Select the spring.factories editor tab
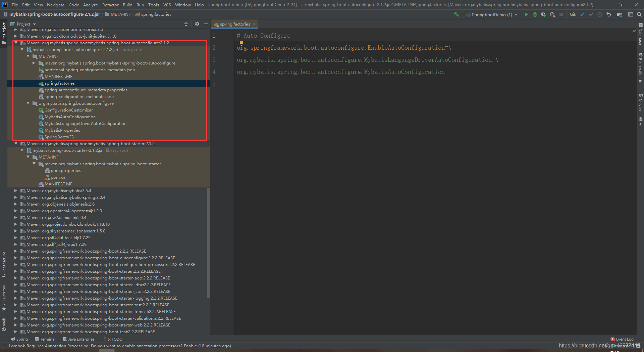This screenshot has height=352, width=644. [235, 24]
